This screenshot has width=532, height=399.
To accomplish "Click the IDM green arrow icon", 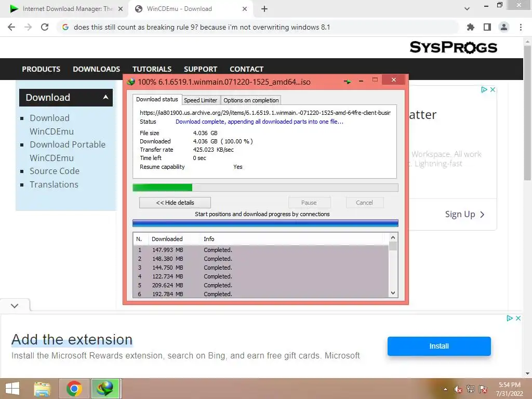I will pyautogui.click(x=347, y=82).
